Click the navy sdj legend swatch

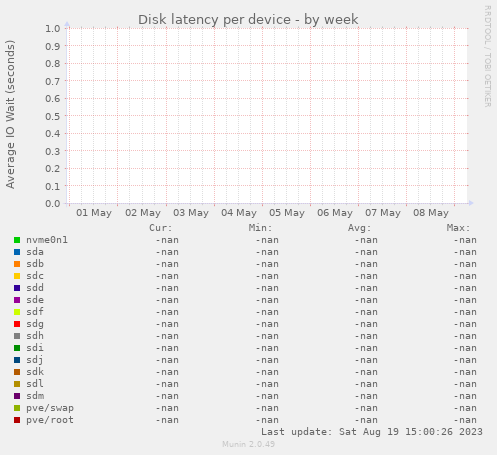coord(17,360)
